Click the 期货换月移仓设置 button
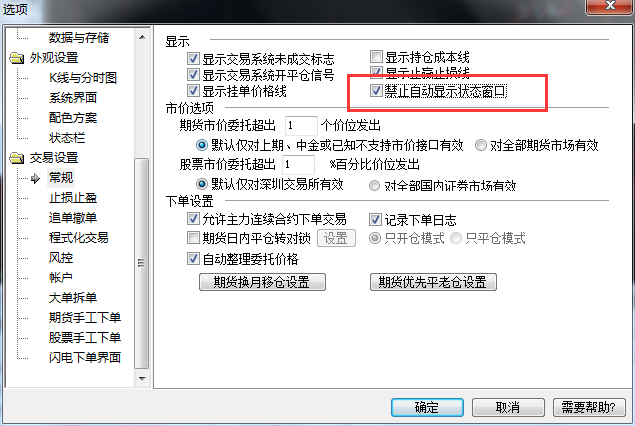Image resolution: width=635 pixels, height=426 pixels. point(262,282)
